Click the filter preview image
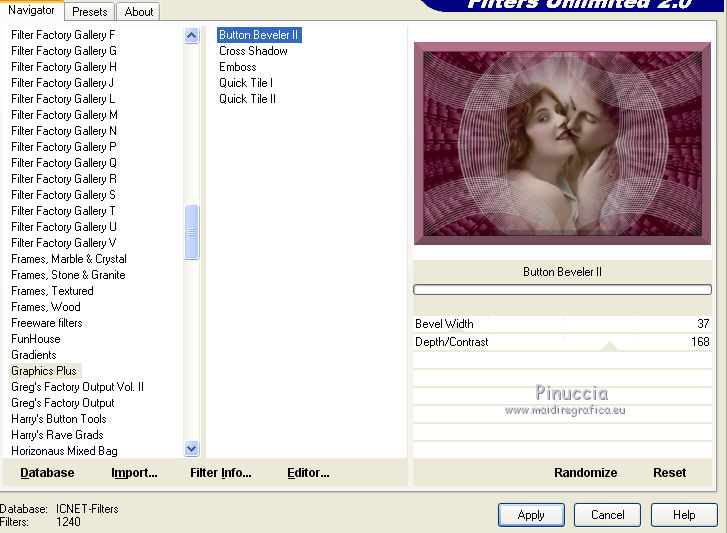The image size is (727, 533). 562,144
